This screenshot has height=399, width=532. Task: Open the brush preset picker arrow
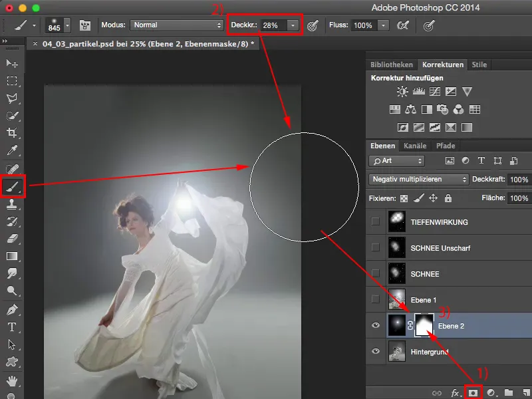tap(68, 25)
